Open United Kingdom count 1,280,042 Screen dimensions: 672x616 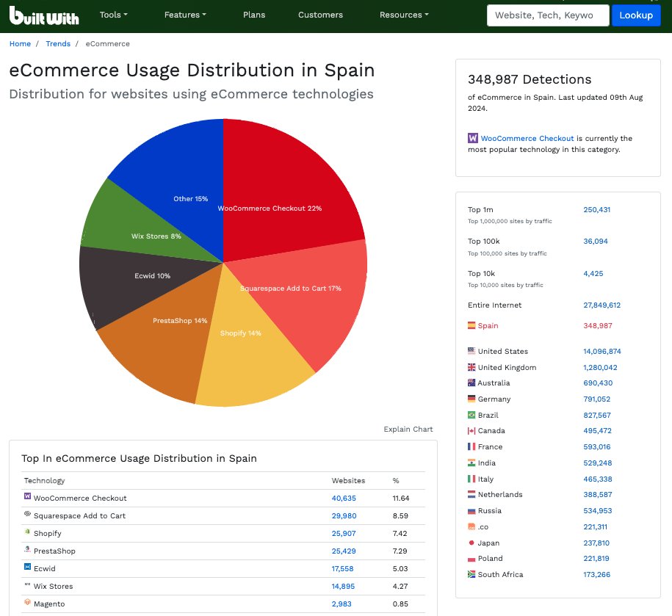pyautogui.click(x=600, y=368)
